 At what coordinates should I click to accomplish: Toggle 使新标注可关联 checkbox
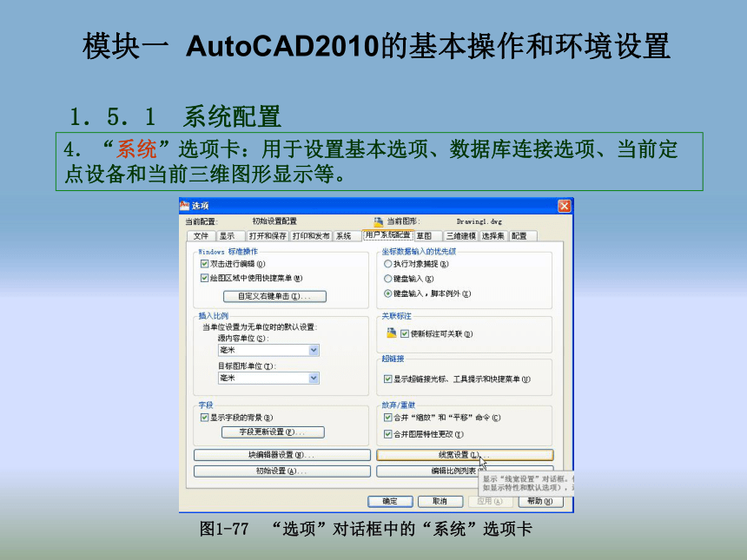405,333
